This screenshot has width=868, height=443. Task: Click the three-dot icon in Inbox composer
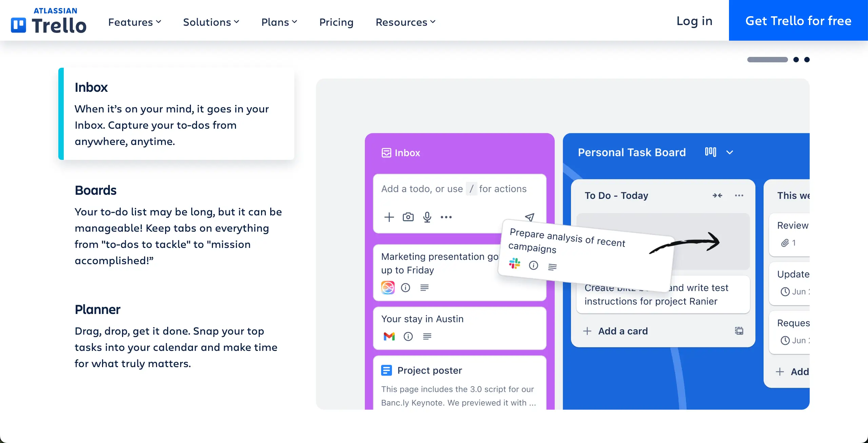coord(446,217)
